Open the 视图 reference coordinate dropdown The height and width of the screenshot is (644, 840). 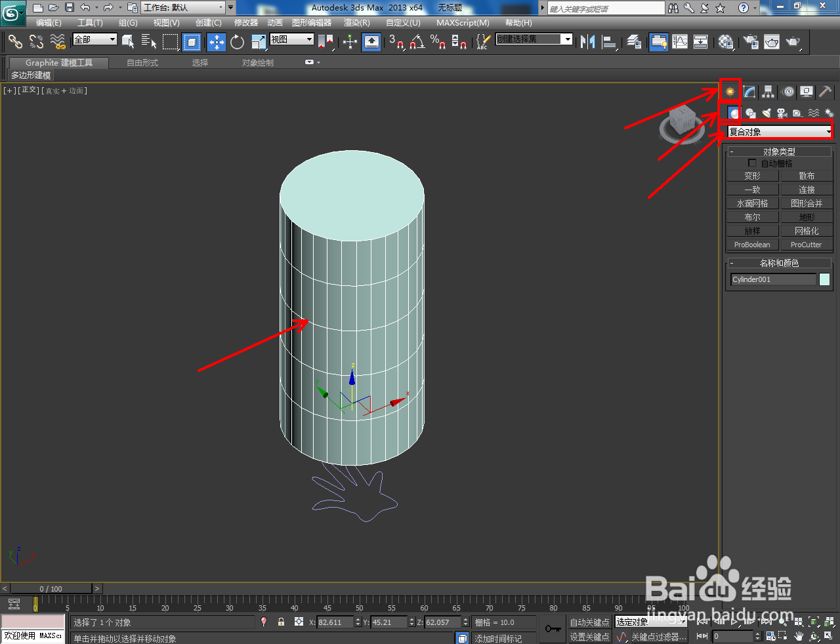point(291,39)
